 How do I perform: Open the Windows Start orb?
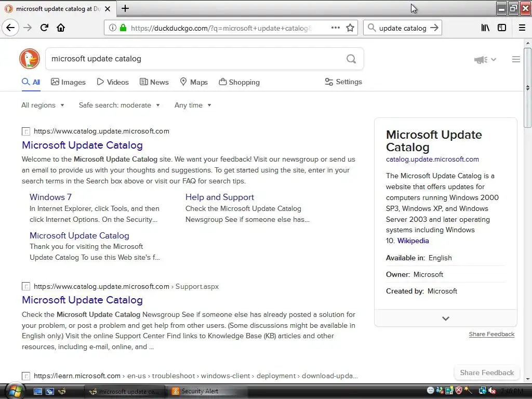click(14, 391)
